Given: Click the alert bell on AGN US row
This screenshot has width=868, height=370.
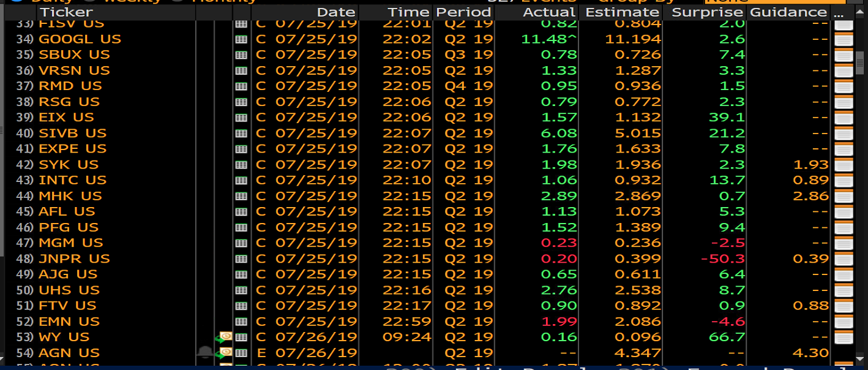Looking at the screenshot, I should [x=204, y=353].
